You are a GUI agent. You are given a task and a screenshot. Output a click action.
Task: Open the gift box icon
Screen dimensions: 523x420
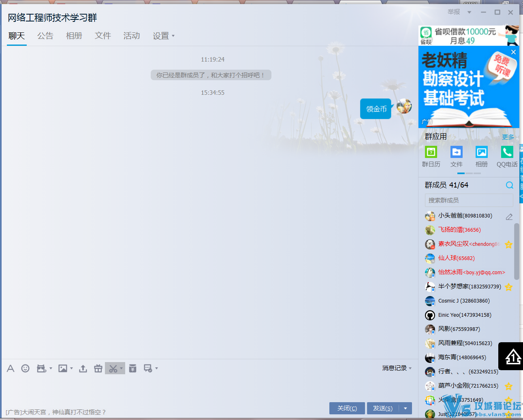[x=98, y=368]
